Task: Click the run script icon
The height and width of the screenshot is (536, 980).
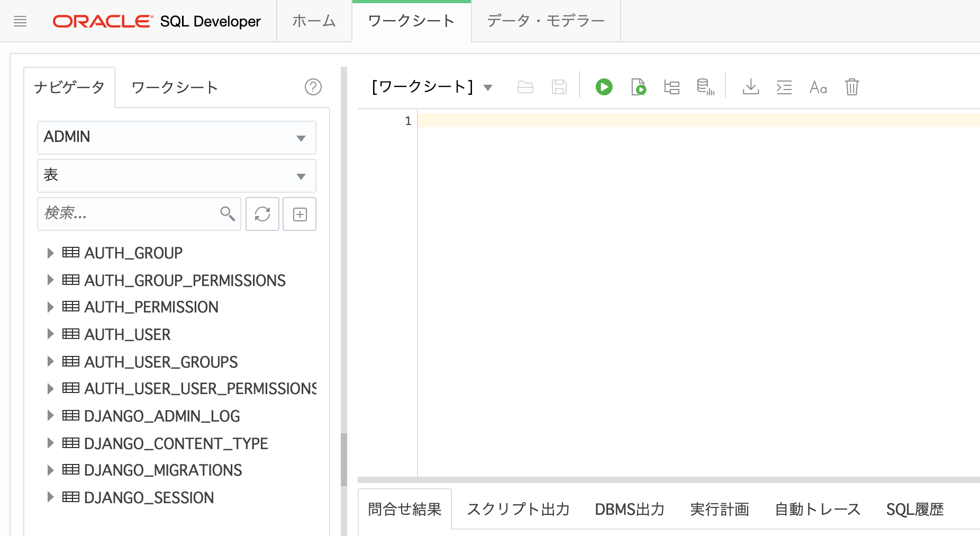Action: pos(638,87)
